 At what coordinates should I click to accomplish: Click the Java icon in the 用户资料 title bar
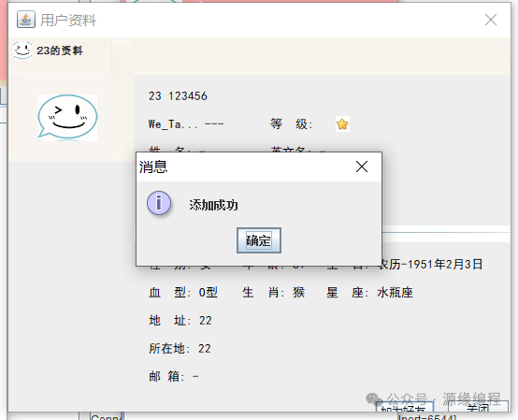(26, 20)
